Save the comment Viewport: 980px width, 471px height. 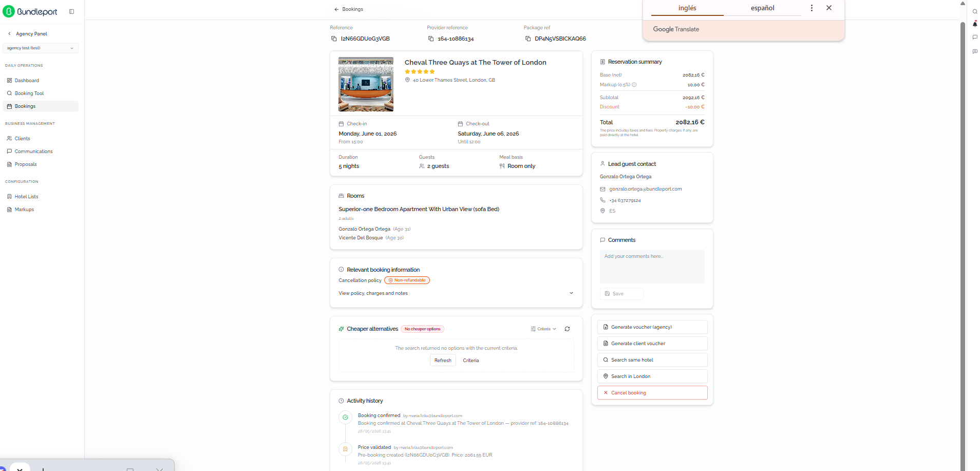(x=621, y=294)
